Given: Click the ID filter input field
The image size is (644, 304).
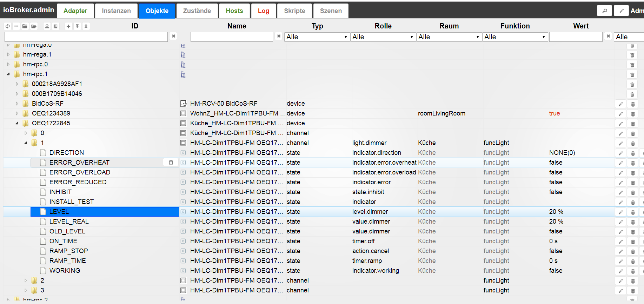Looking at the screenshot, I should 86,37.
